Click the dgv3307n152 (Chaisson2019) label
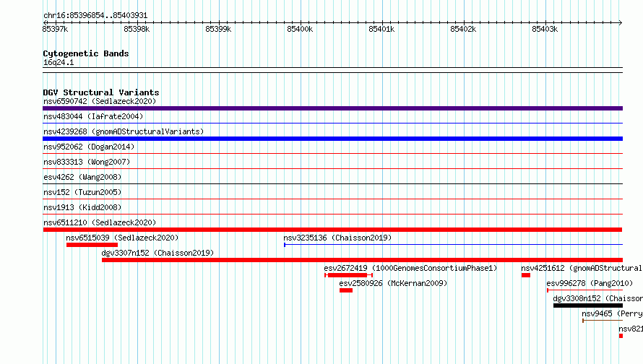The width and height of the screenshot is (643, 364). tap(158, 253)
